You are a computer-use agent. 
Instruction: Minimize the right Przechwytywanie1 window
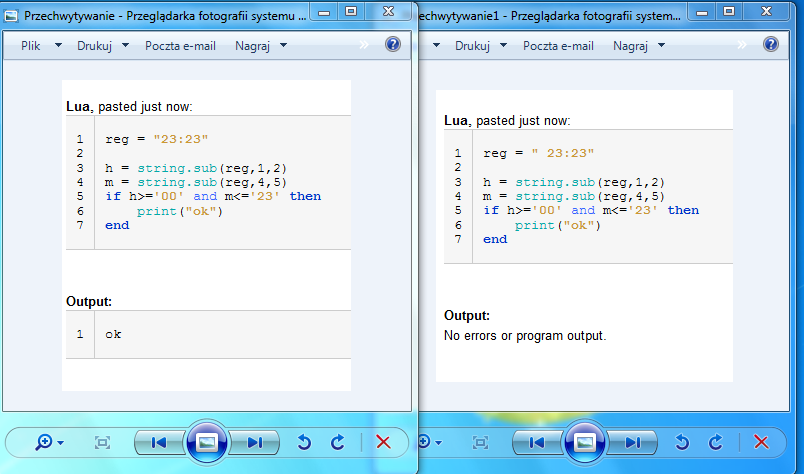point(702,12)
